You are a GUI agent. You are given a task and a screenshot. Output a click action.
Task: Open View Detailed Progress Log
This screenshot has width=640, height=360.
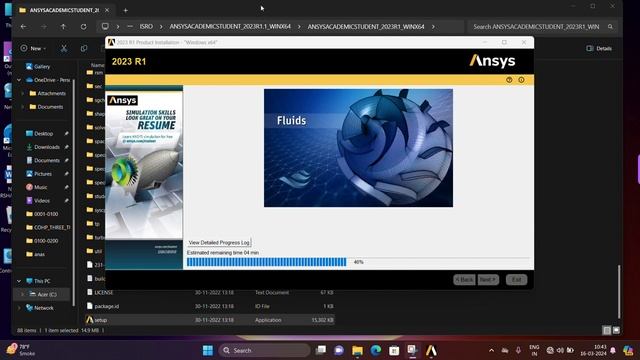click(x=219, y=242)
